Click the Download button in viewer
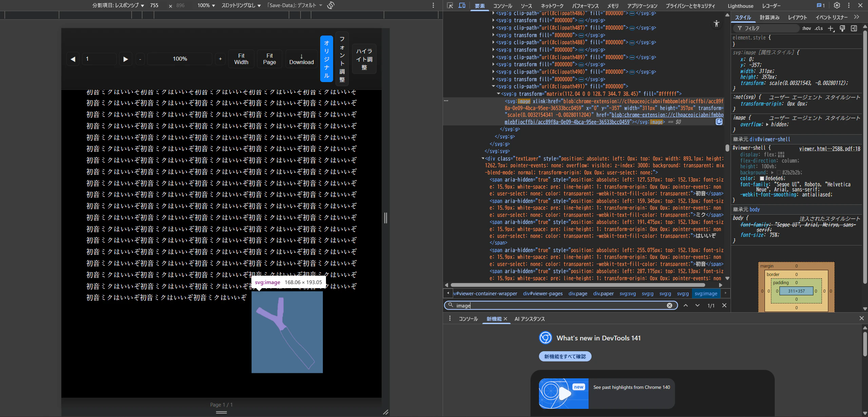Image resolution: width=868 pixels, height=417 pixels. click(302, 59)
